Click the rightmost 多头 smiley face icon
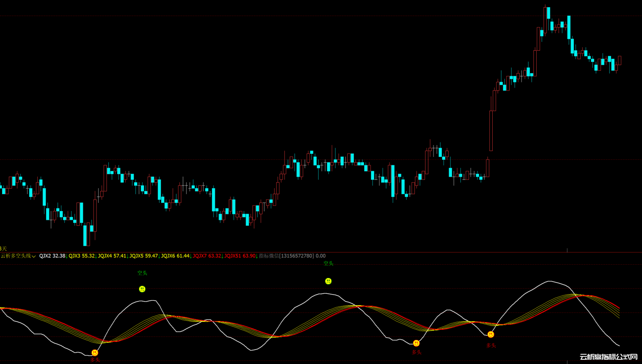Screen dimensions: 642x364 click(x=491, y=334)
